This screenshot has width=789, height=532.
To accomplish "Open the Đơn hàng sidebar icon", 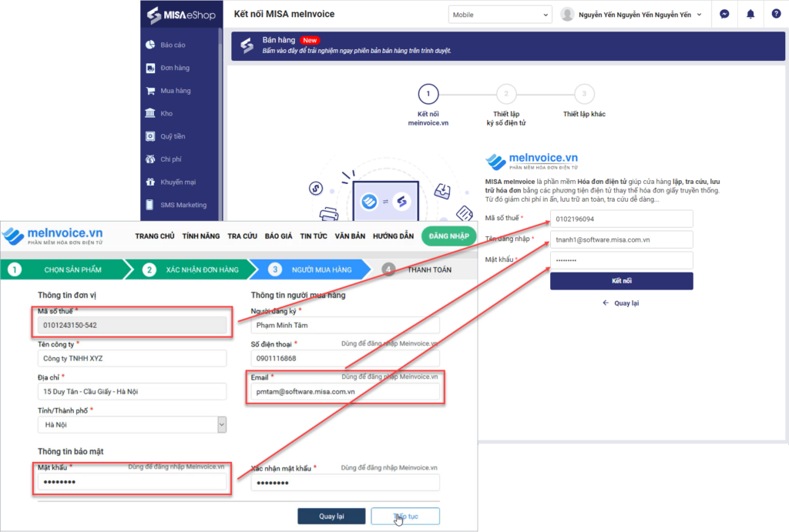I will tap(150, 68).
